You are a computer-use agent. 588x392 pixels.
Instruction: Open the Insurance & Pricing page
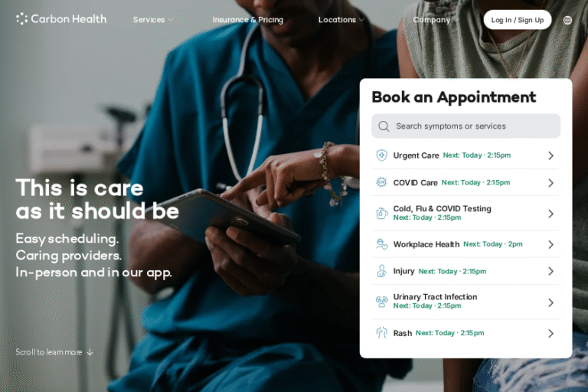point(248,20)
